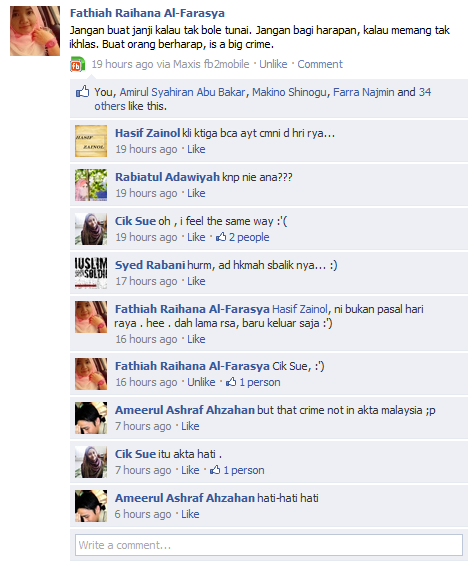Screen dimensions: 475x566
Task: Open the '1 person' likes on 'itu akta hati' comment
Action: point(237,470)
